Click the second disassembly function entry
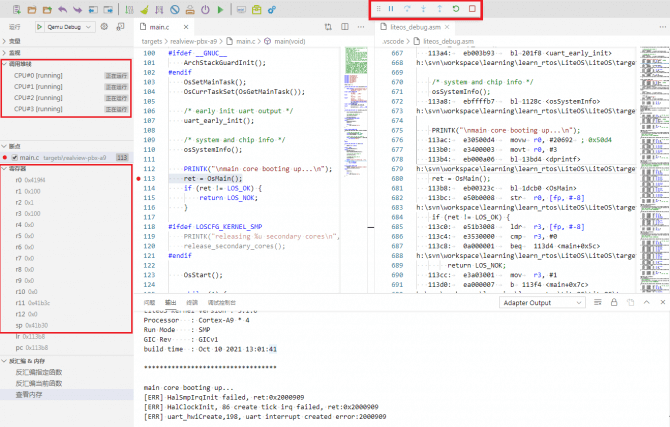 tap(66, 383)
